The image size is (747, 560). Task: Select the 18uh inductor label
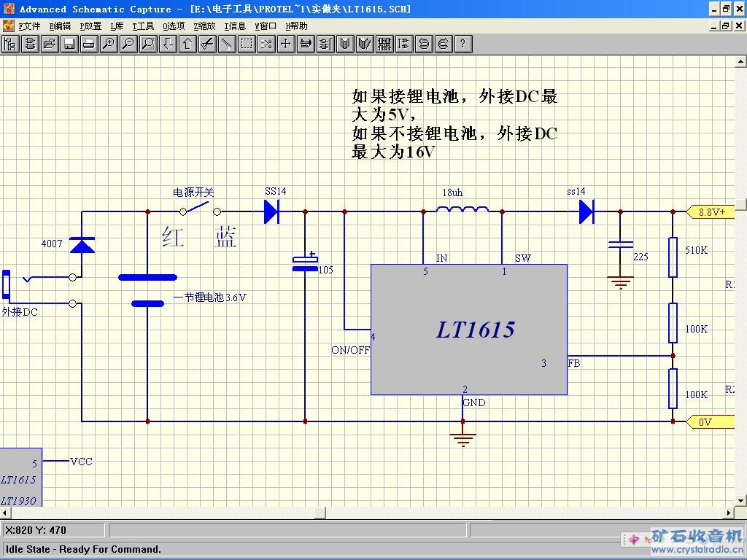452,192
